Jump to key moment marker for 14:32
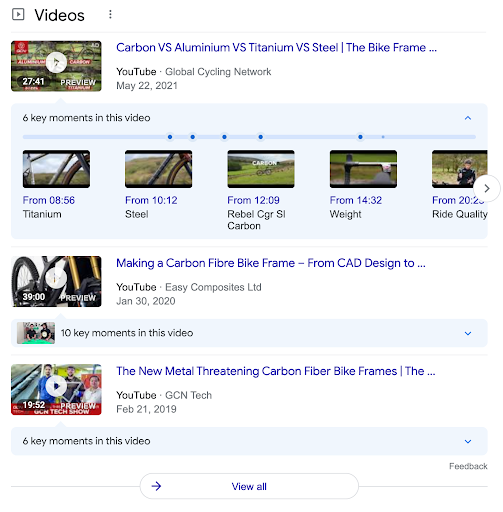 (x=261, y=137)
